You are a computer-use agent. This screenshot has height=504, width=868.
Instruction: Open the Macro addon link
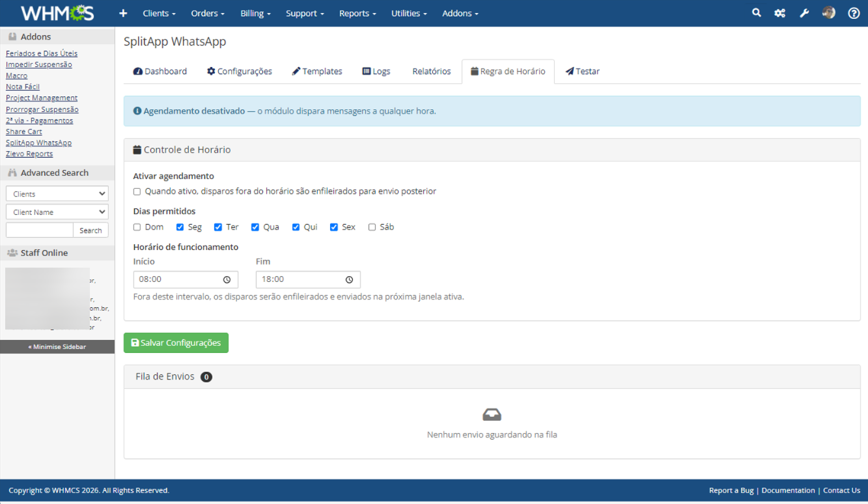(x=17, y=76)
